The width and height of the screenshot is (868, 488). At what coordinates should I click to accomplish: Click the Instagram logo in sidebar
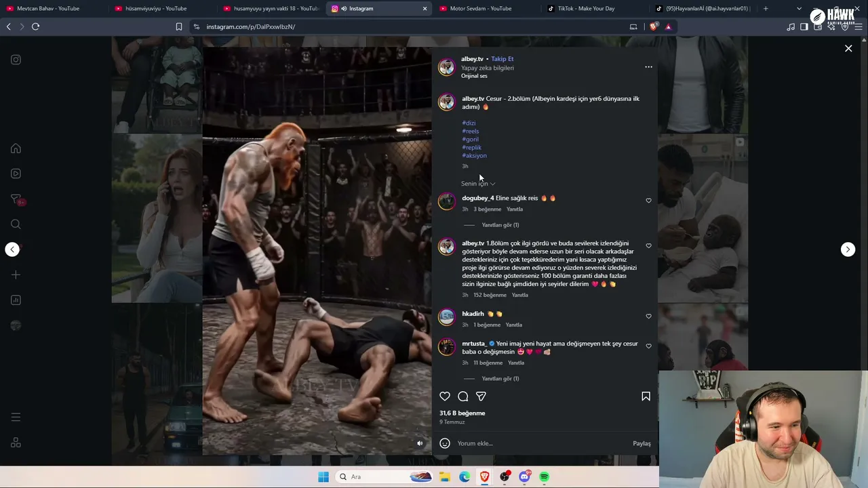click(16, 60)
